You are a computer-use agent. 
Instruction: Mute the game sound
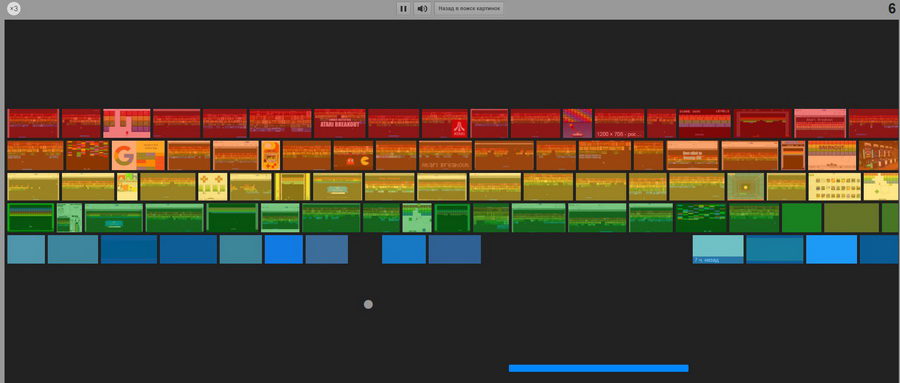tap(422, 9)
